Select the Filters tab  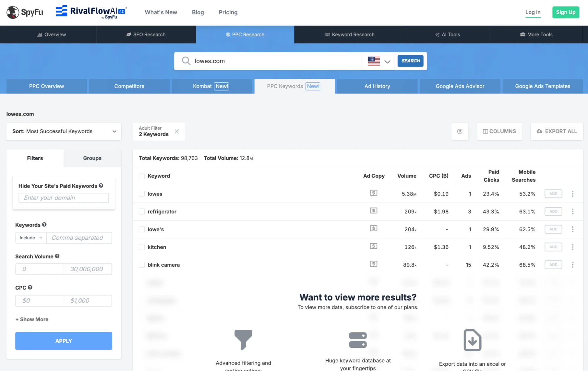click(35, 158)
